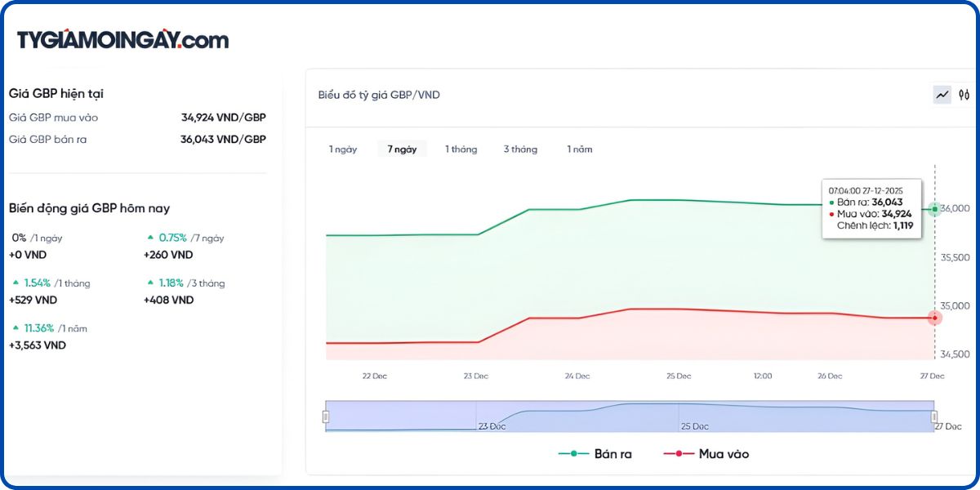Switch to candlestick chart view icon

click(964, 95)
